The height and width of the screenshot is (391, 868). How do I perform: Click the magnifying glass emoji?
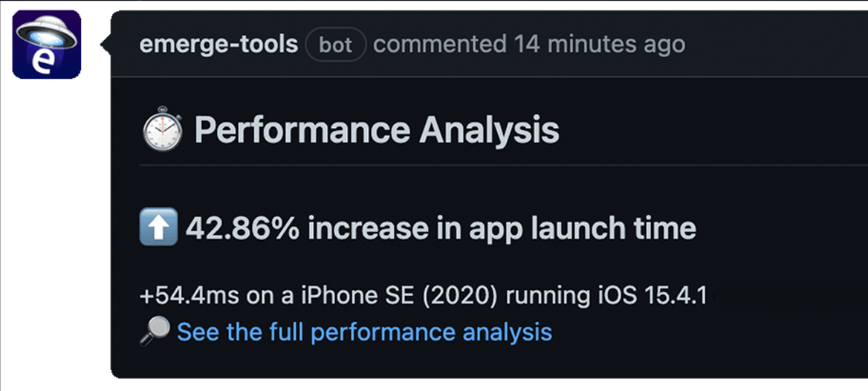tap(154, 332)
